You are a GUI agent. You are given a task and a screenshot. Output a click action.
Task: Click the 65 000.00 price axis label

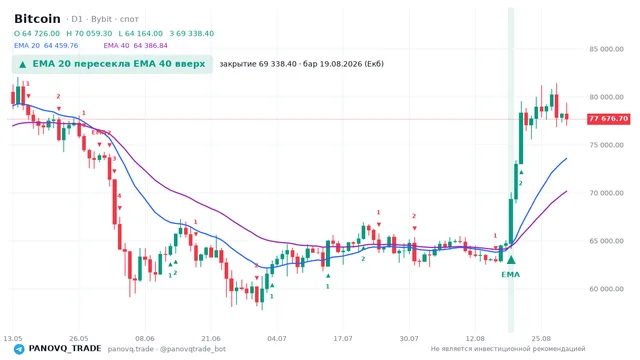(606, 241)
